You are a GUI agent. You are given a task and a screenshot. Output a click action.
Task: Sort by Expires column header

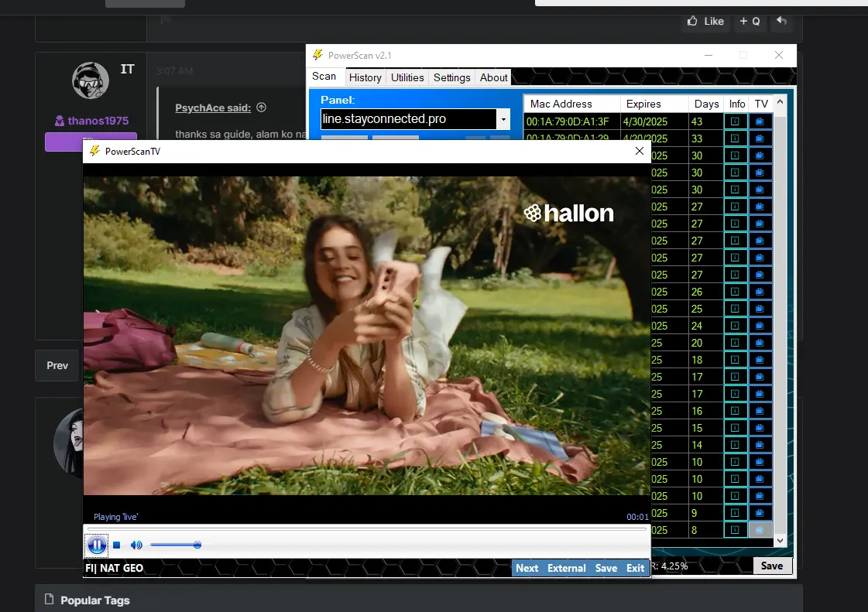click(x=654, y=104)
